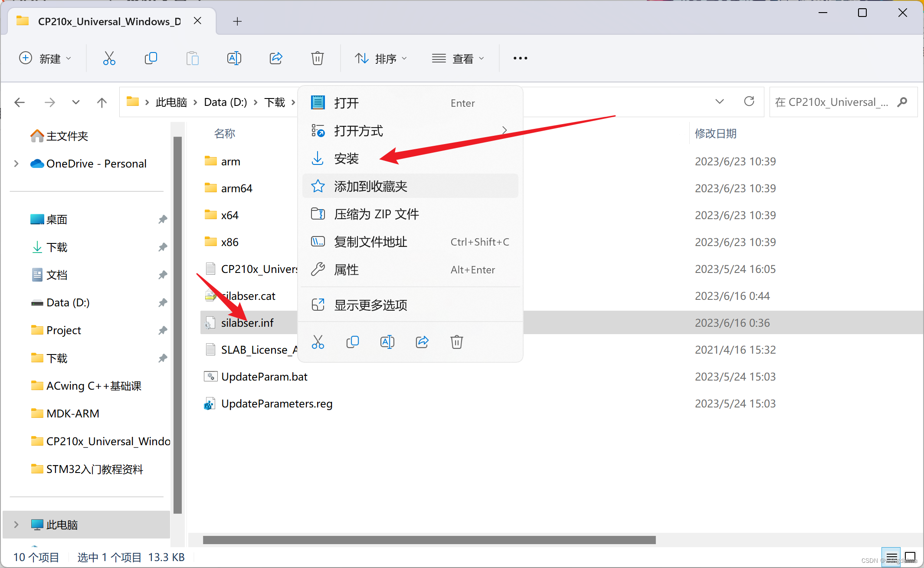
Task: Click the scissors icon in the context menu
Action: (x=318, y=342)
